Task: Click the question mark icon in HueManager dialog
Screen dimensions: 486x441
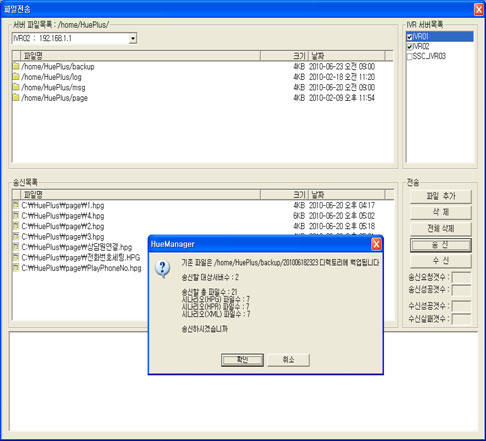Action: coord(163,269)
